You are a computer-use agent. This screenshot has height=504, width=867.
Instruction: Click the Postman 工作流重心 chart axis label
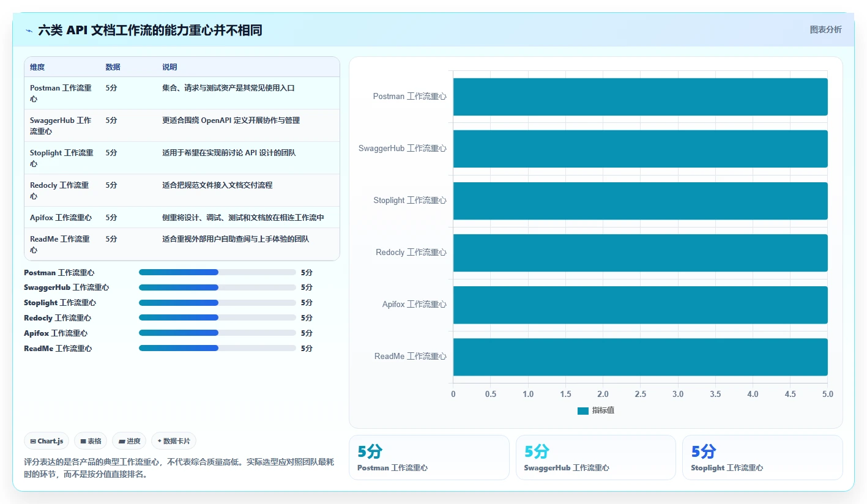click(410, 97)
